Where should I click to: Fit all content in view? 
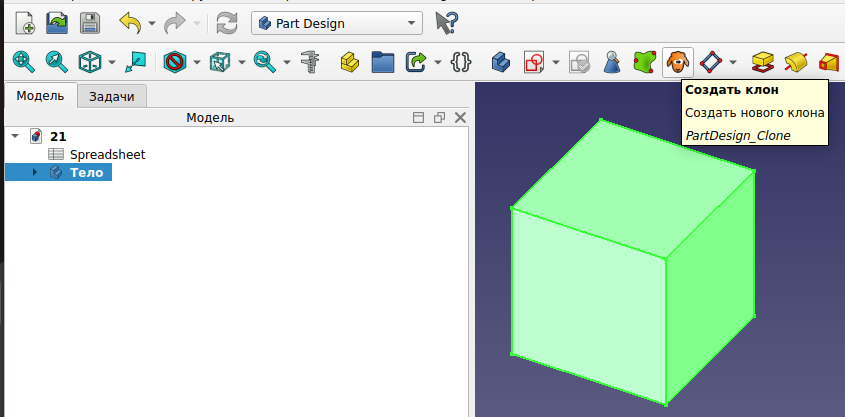tap(23, 62)
